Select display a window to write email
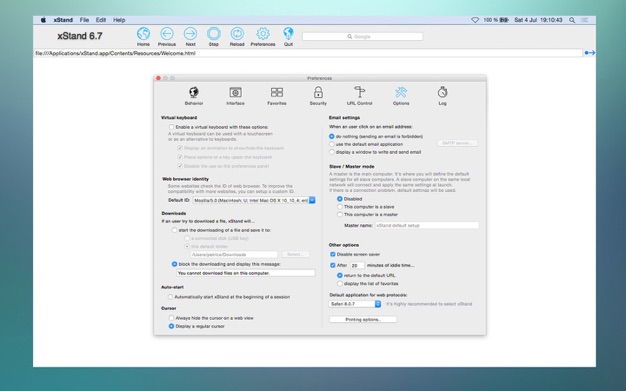626x391 pixels. [332, 152]
